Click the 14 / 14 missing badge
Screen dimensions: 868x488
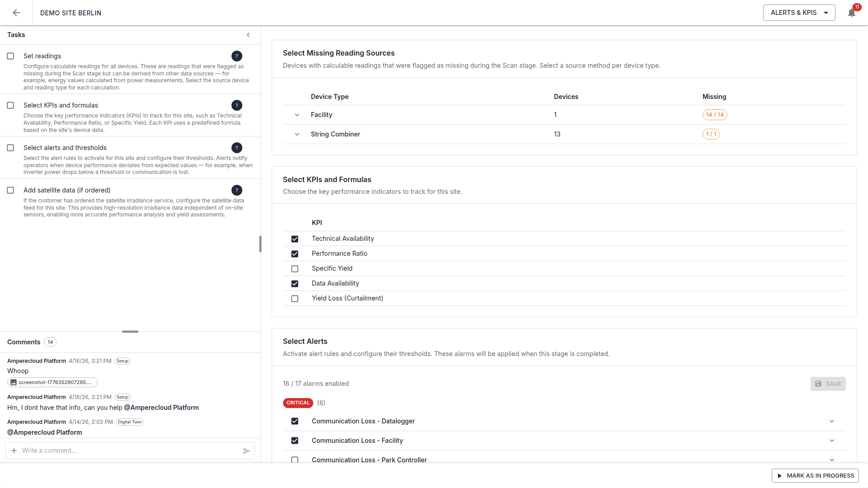pos(715,115)
